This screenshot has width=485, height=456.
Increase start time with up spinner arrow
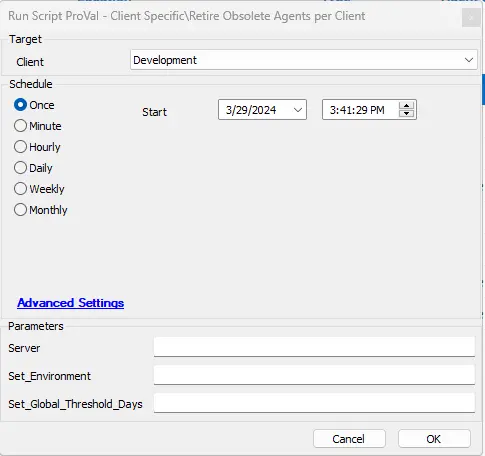pos(406,106)
